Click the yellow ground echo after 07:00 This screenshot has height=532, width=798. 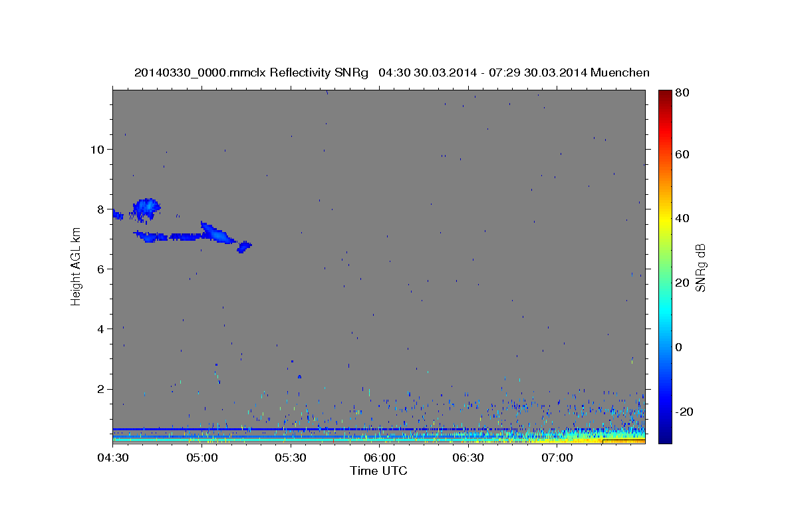[x=592, y=439]
